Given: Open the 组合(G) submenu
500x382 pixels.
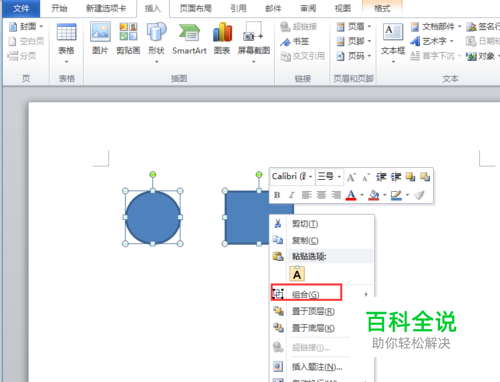Looking at the screenshot, I should tap(322, 294).
